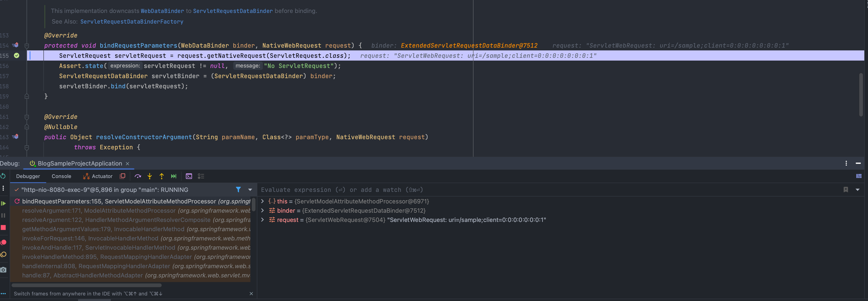This screenshot has height=301, width=868.
Task: Click the Run to Cursor icon
Action: (173, 176)
